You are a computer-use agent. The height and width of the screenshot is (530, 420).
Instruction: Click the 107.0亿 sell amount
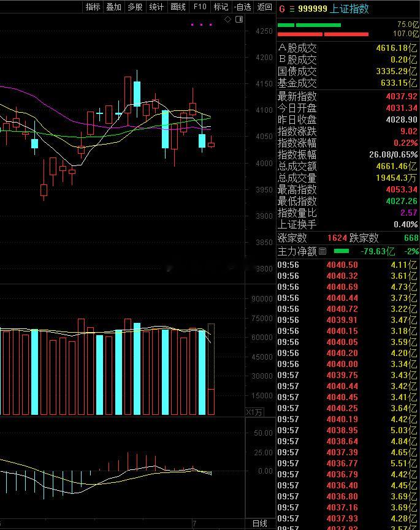pos(405,34)
